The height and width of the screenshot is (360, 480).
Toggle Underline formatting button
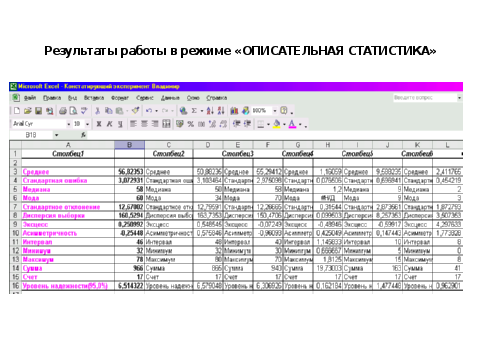click(120, 124)
